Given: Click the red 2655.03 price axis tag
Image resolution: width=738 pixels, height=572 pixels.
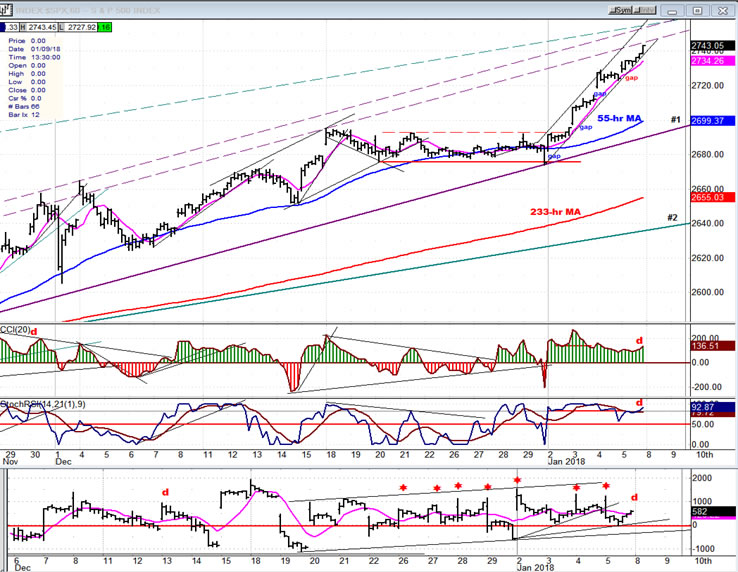Looking at the screenshot, I should (x=709, y=197).
